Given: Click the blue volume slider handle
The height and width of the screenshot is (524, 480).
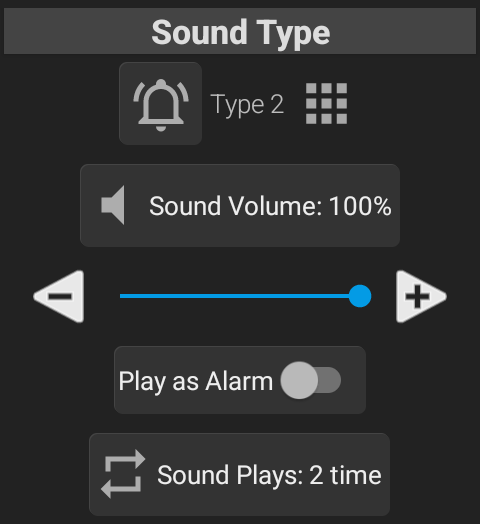Looking at the screenshot, I should pyautogui.click(x=360, y=296).
